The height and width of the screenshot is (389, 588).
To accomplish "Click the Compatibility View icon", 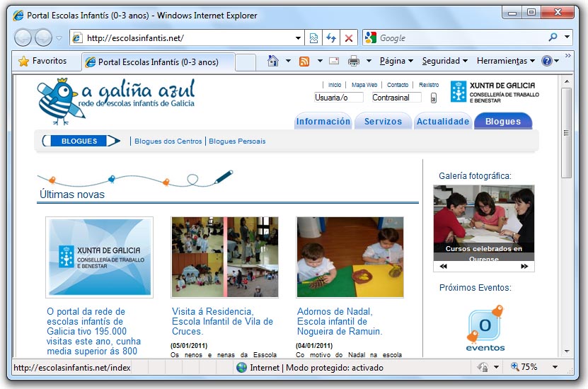I will (313, 38).
